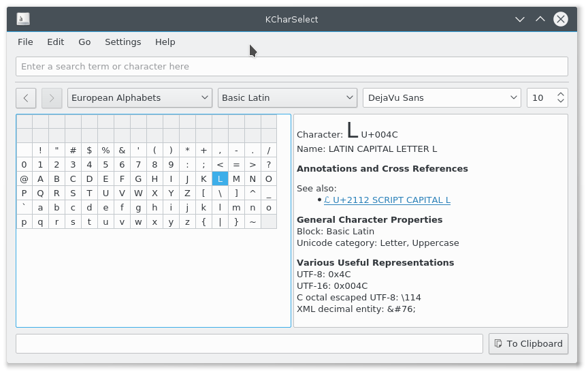Click the To Clipboard button
Screen dimensions: 588x374
click(528, 343)
